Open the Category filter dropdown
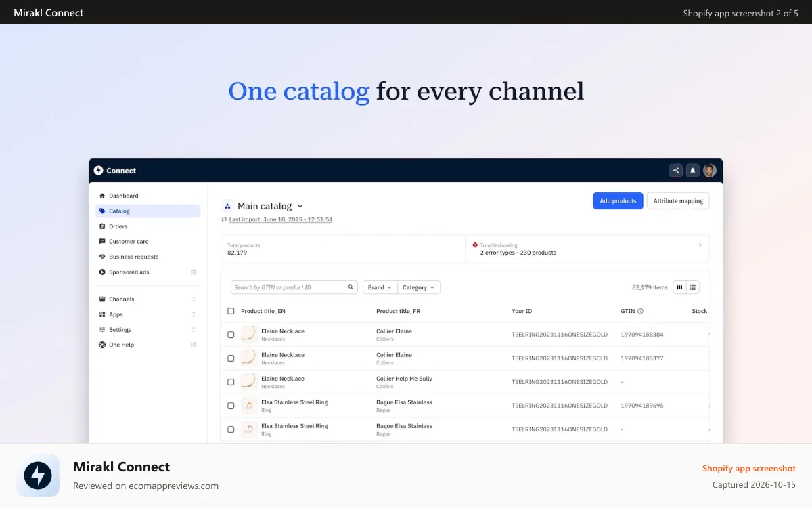The height and width of the screenshot is (508, 812). pyautogui.click(x=419, y=287)
